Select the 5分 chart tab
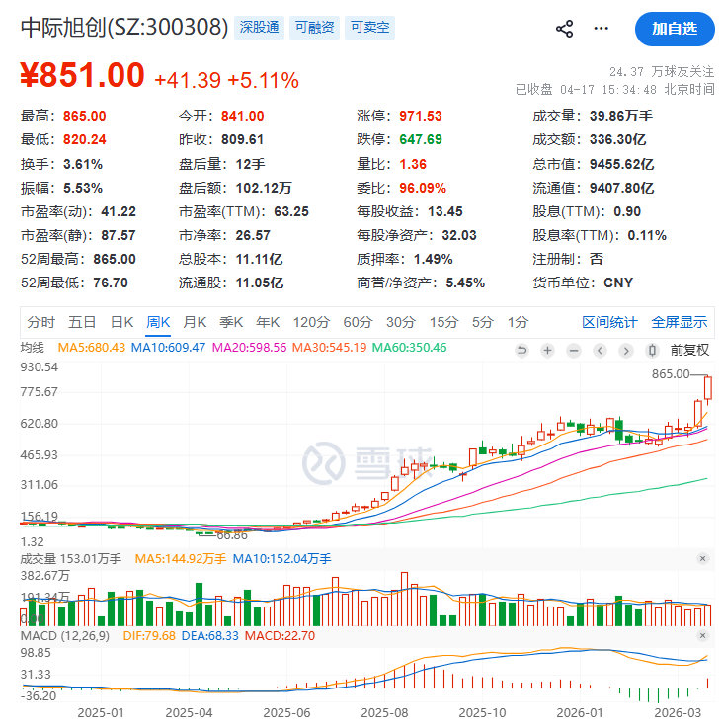The width and height of the screenshot is (722, 728). click(x=483, y=322)
